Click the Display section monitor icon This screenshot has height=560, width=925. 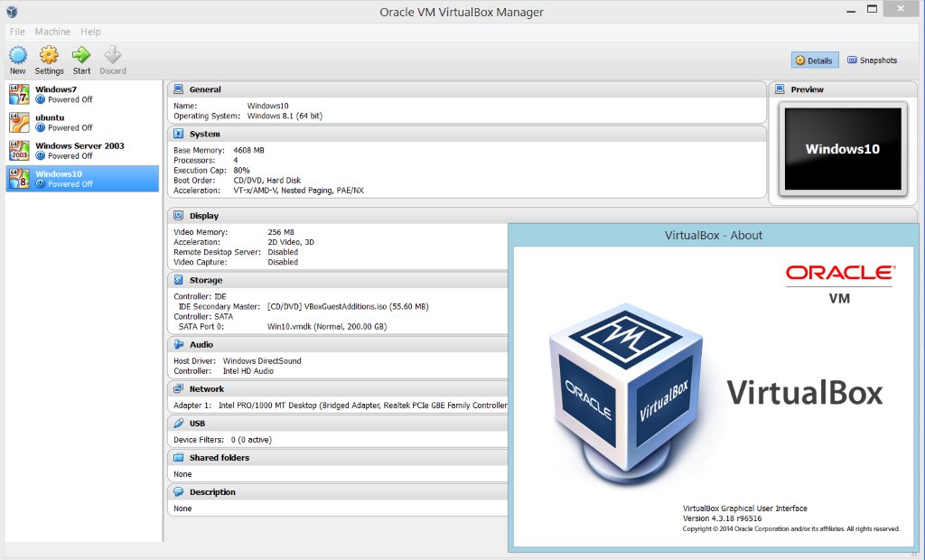178,215
